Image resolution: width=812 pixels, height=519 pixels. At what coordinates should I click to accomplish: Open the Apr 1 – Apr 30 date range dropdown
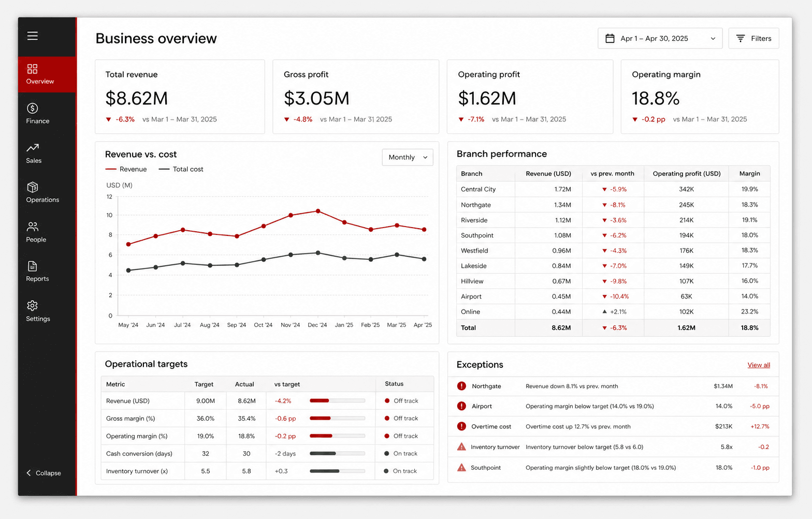660,38
